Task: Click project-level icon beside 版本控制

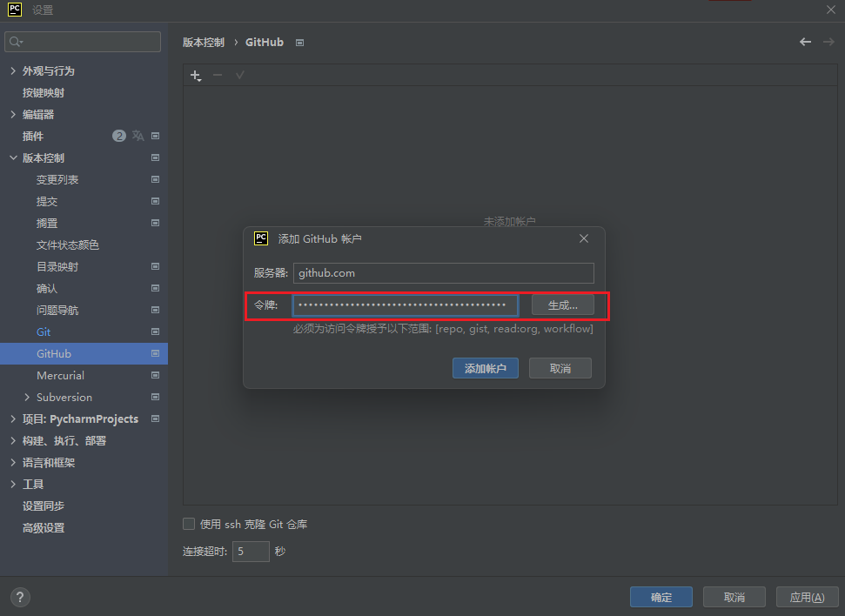Action: pos(155,157)
